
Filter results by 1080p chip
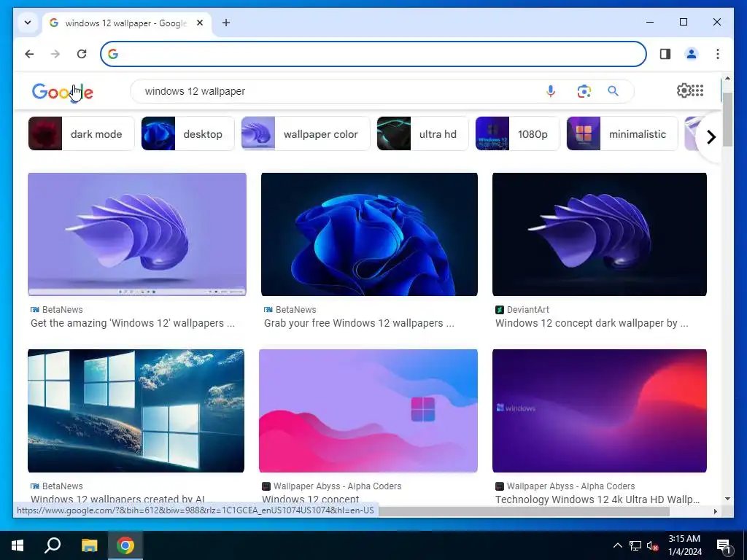pos(517,134)
